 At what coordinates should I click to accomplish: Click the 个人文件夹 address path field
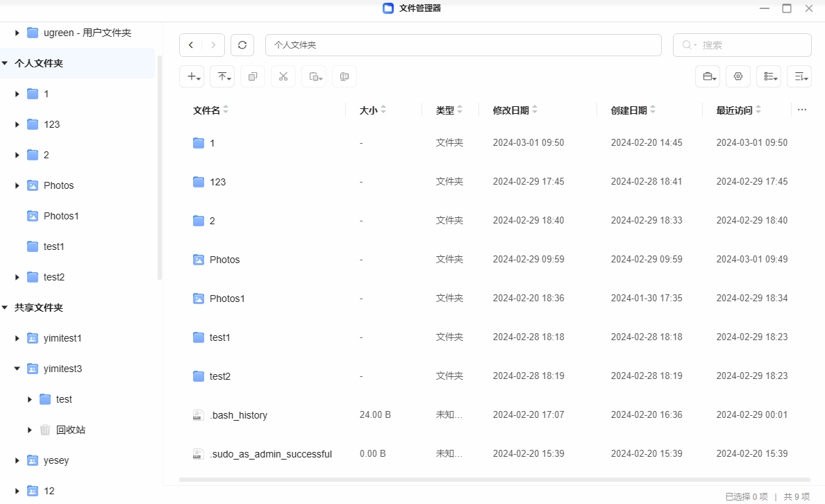(x=463, y=45)
